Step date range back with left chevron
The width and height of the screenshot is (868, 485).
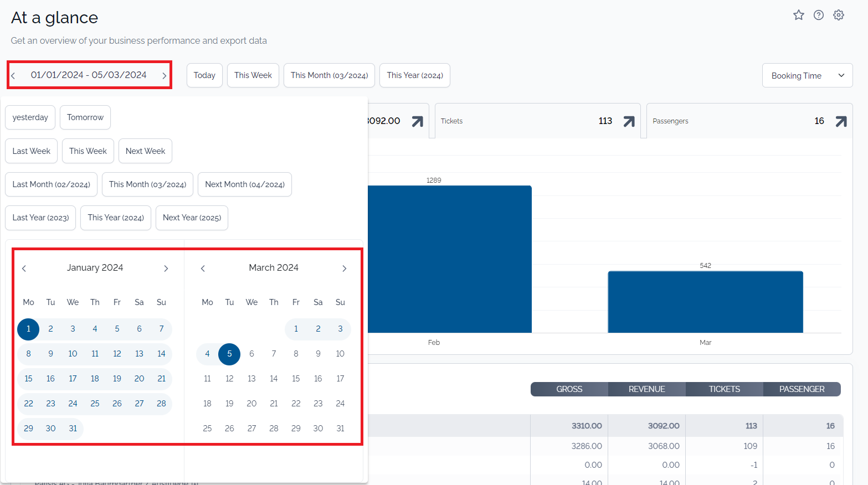point(13,74)
